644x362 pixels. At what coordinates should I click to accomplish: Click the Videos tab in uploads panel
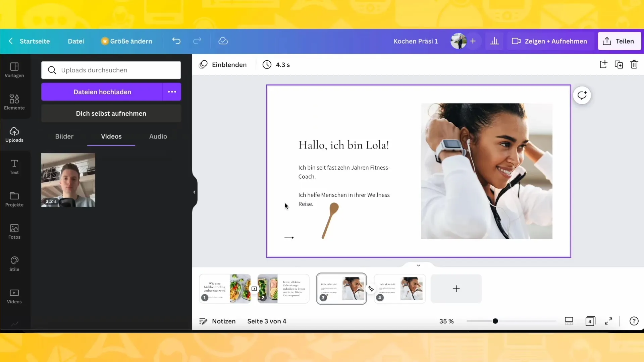click(111, 136)
